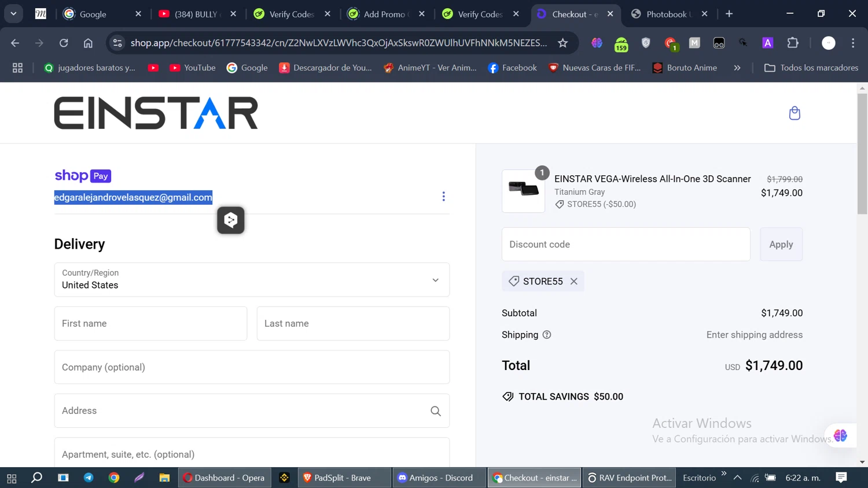The width and height of the screenshot is (868, 488).
Task: Remove the STORE55 discount code
Action: [574, 282]
